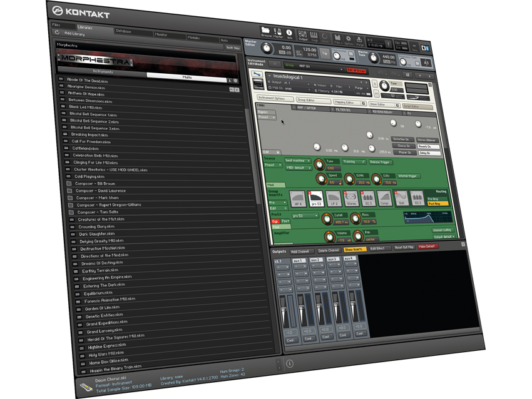The height and width of the screenshot is (399, 532).
Task: Click the library refresh icon
Action: click(58, 32)
